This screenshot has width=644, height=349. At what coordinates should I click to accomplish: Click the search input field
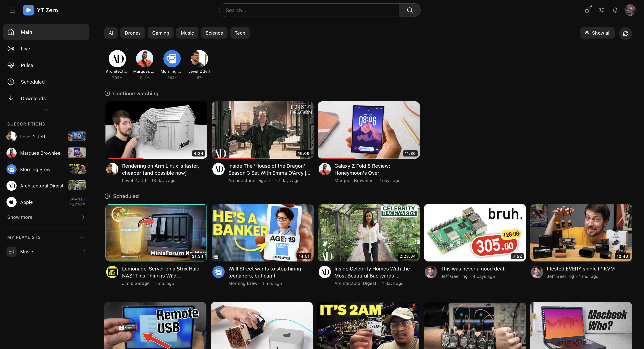(309, 10)
